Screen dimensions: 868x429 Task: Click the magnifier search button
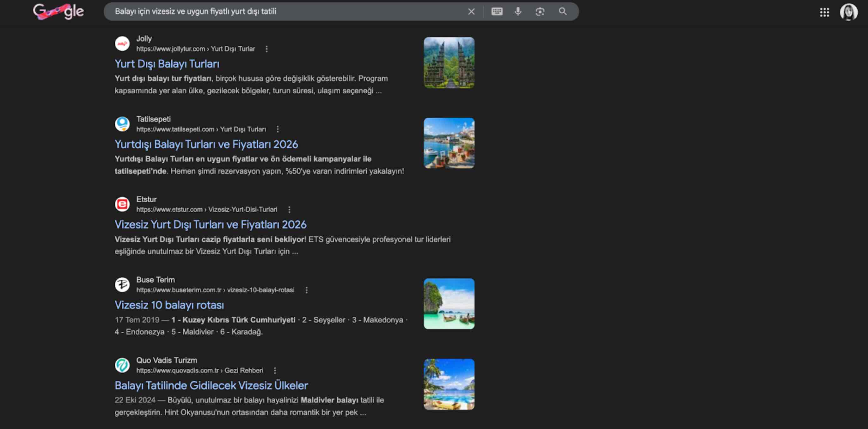(562, 11)
